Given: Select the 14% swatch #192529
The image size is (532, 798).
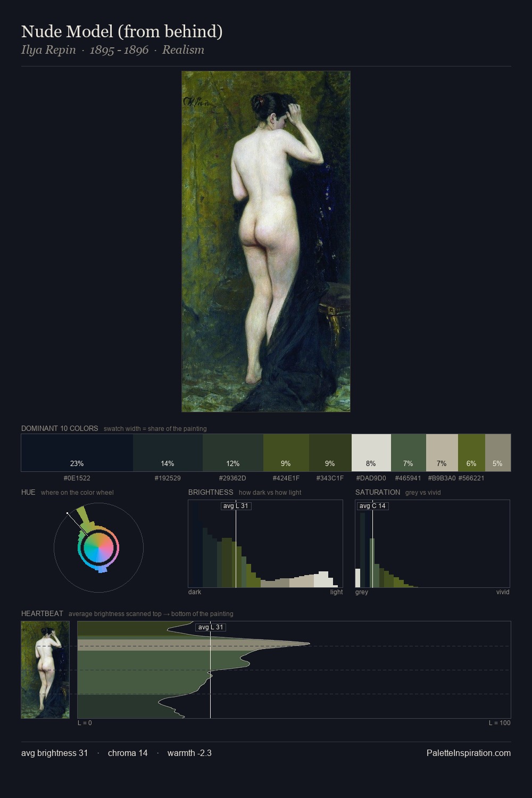Looking at the screenshot, I should point(168,453).
